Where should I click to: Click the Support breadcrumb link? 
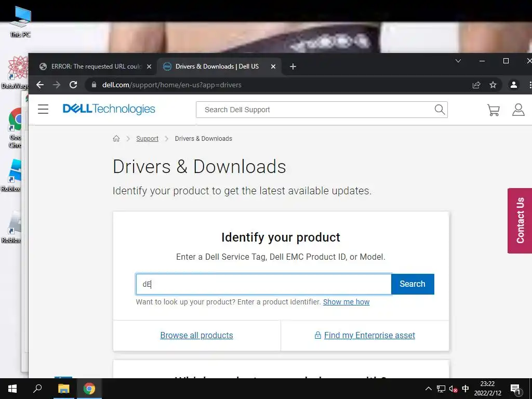(147, 138)
